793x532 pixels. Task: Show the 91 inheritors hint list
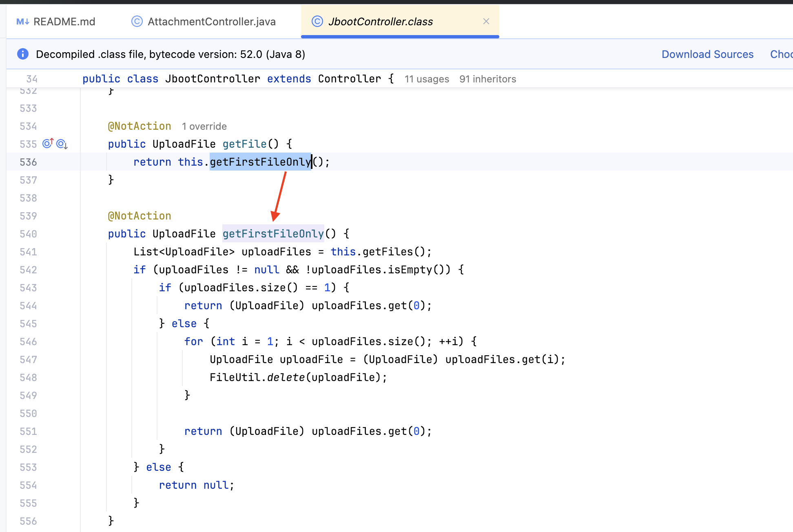pos(487,79)
